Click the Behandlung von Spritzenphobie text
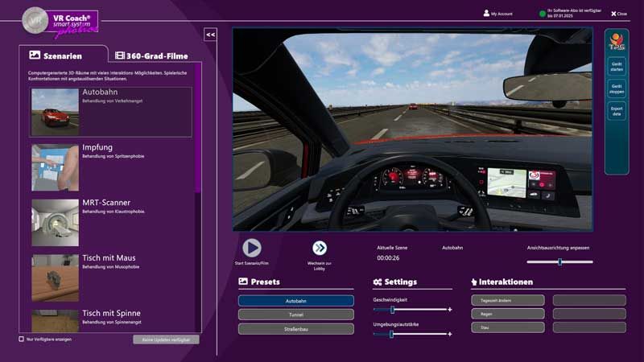The image size is (644, 362). [113, 156]
